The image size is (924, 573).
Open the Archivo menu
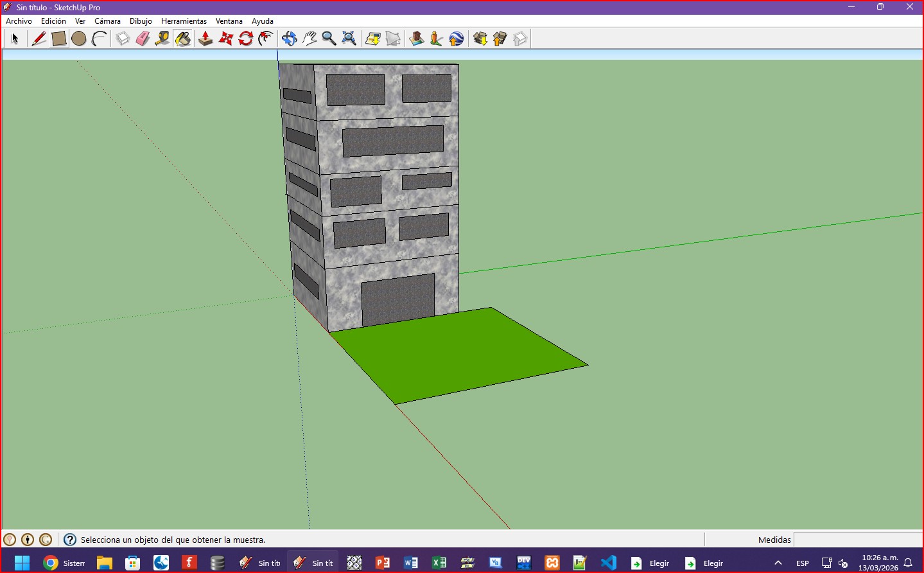pos(19,21)
